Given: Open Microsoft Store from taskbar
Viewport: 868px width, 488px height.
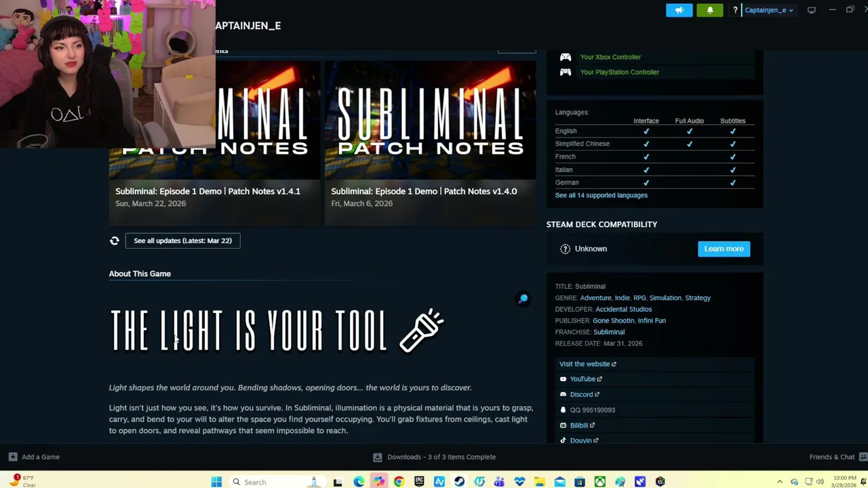Looking at the screenshot, I should point(580,482).
